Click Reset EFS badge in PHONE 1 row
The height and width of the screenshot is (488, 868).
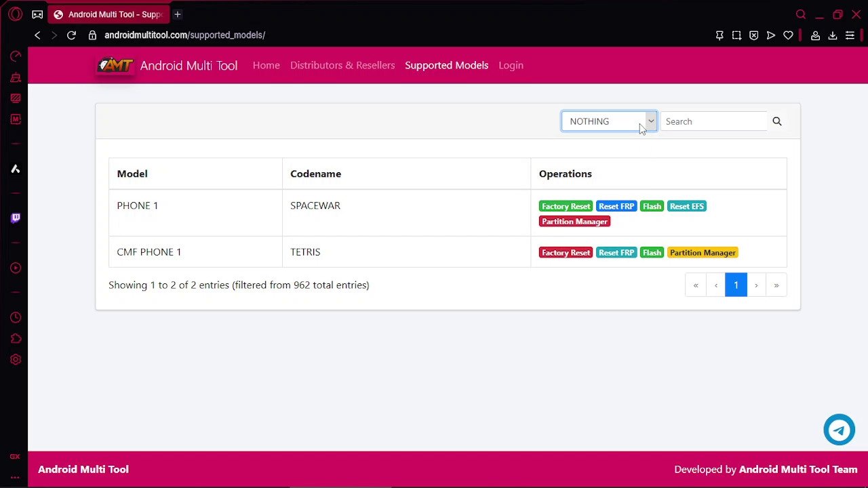pos(687,206)
